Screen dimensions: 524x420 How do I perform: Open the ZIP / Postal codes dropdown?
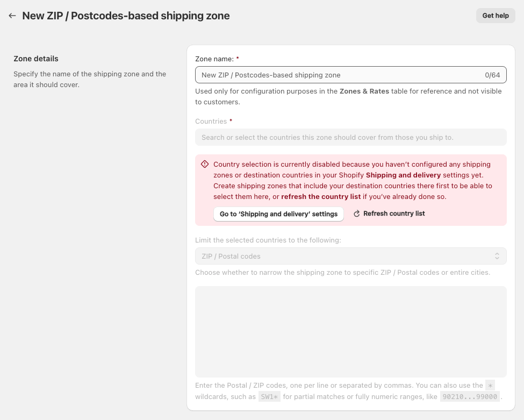pyautogui.click(x=344, y=256)
